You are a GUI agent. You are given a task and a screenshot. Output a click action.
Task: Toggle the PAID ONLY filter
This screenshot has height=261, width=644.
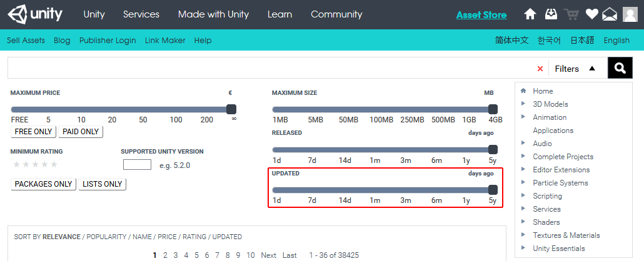81,132
